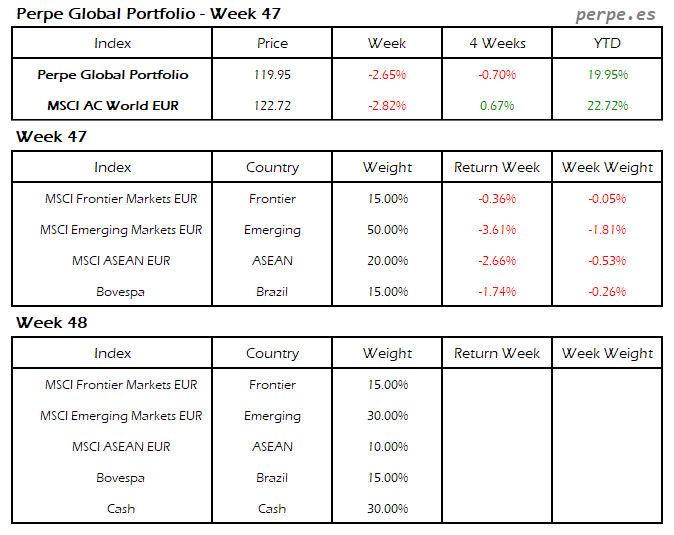This screenshot has height=535, width=674.
Task: Click the Perpe Global Portfolio - Week 47 title
Action: (148, 14)
